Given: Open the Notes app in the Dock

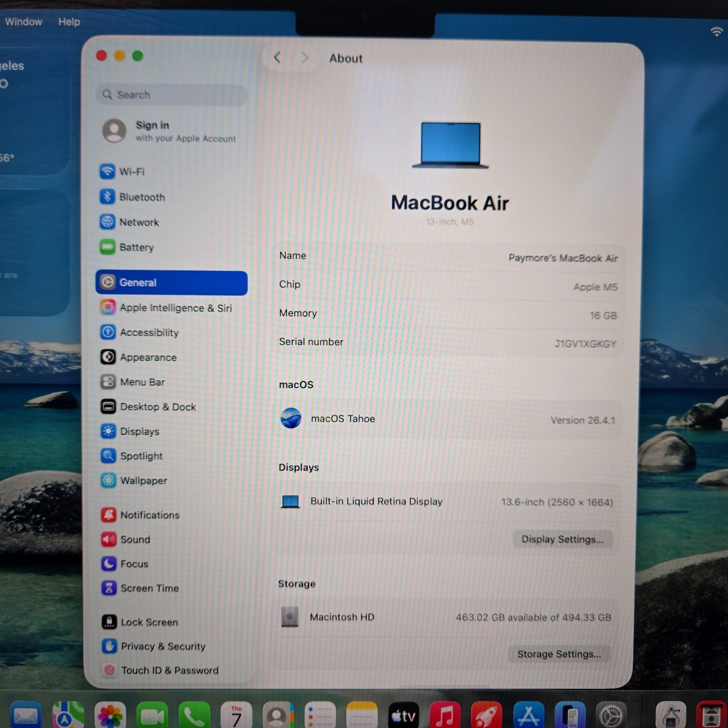Looking at the screenshot, I should (x=362, y=715).
